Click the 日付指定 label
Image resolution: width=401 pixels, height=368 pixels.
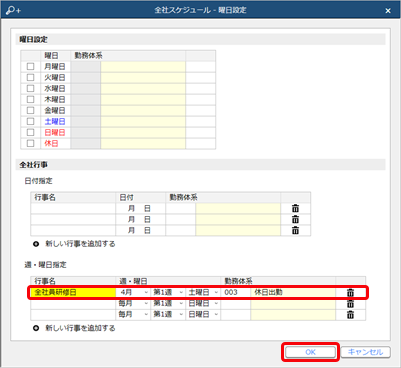[x=39, y=181]
